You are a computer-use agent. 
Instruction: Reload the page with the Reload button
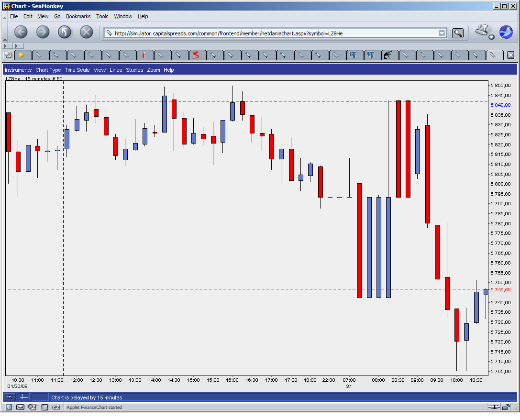[x=64, y=32]
